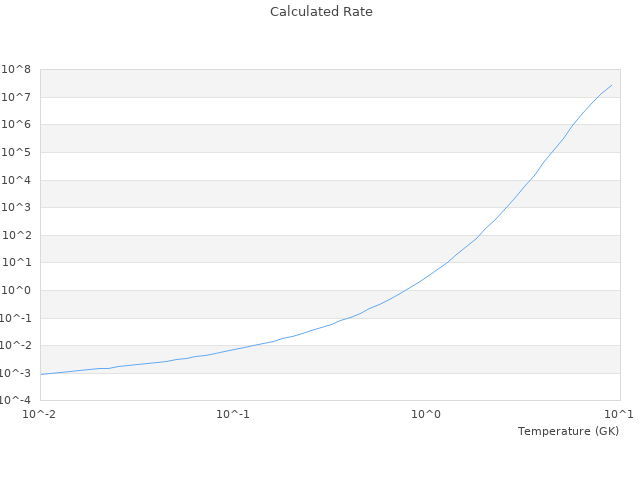Click the "Temperature (GK)" x-axis title
This screenshot has height=480, width=640.
[568, 431]
